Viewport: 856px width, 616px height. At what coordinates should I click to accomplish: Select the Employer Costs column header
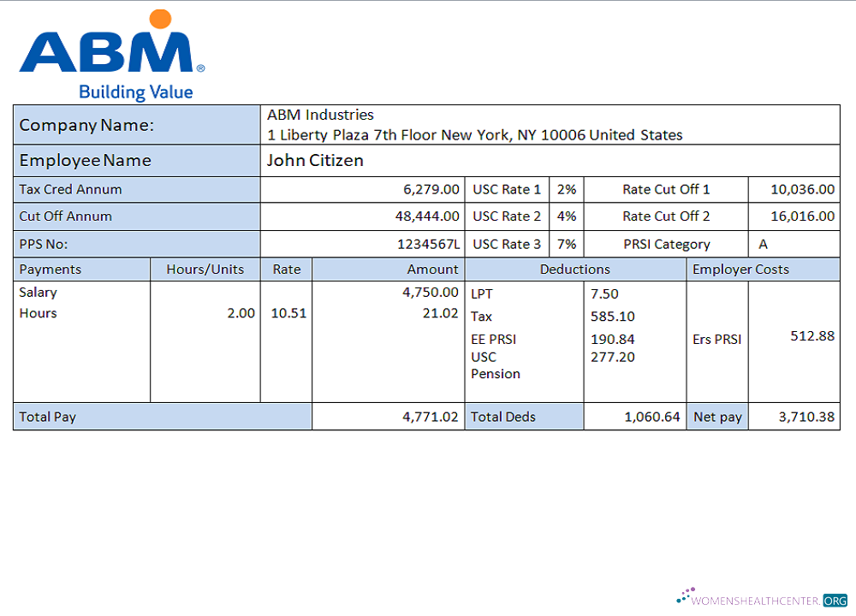(x=740, y=269)
